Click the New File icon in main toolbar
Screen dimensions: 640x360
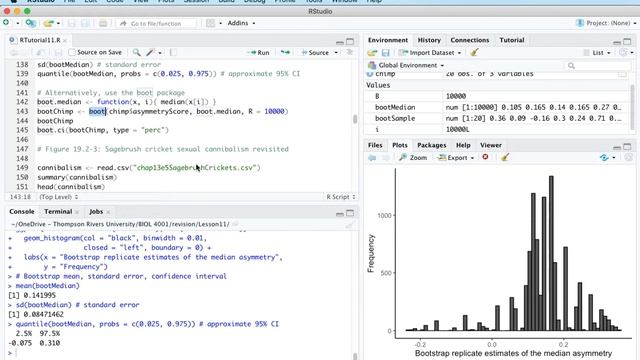6,23
